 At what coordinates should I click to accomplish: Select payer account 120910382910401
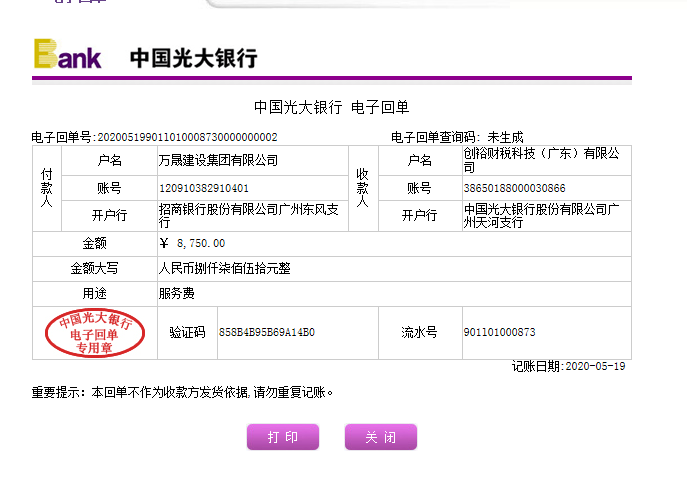204,188
